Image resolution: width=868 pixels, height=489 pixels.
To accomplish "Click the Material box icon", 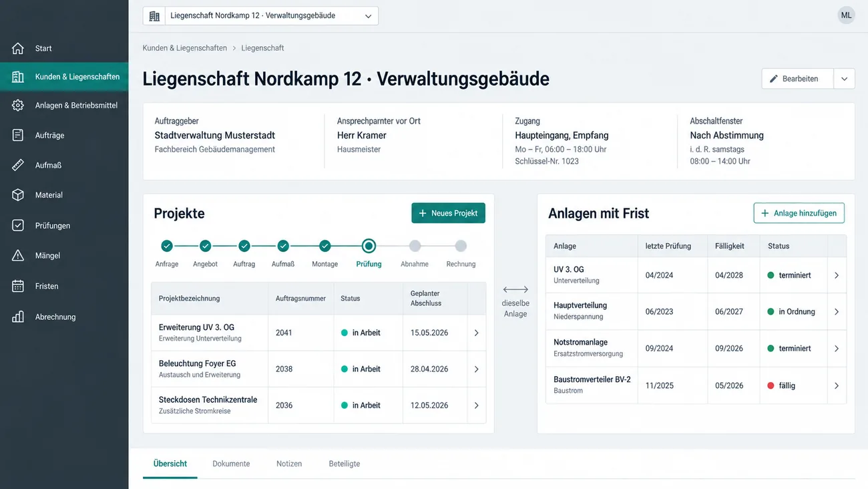I will coord(18,195).
